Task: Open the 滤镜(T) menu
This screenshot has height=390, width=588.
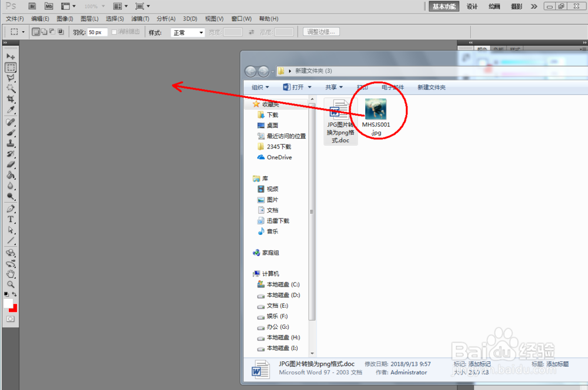Action: point(141,19)
